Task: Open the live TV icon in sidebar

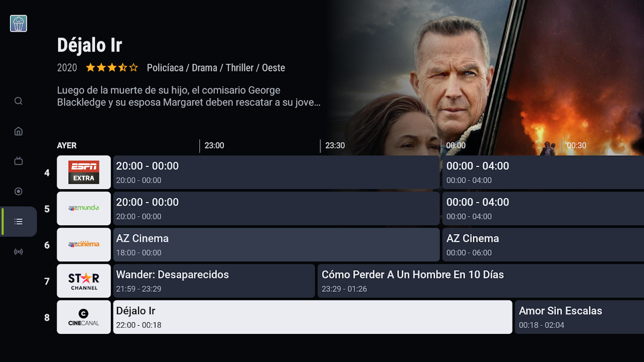Action: tap(19, 161)
